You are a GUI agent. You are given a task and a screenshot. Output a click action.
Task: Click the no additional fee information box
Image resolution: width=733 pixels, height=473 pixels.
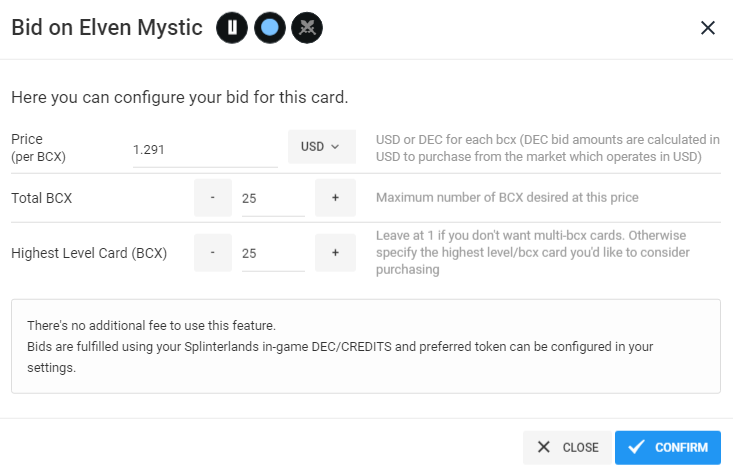(366, 346)
